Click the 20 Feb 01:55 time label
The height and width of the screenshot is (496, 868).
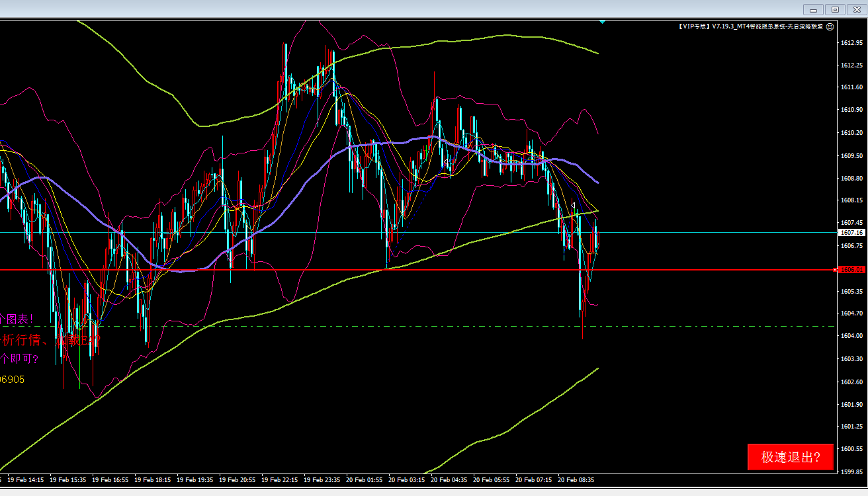(364, 479)
